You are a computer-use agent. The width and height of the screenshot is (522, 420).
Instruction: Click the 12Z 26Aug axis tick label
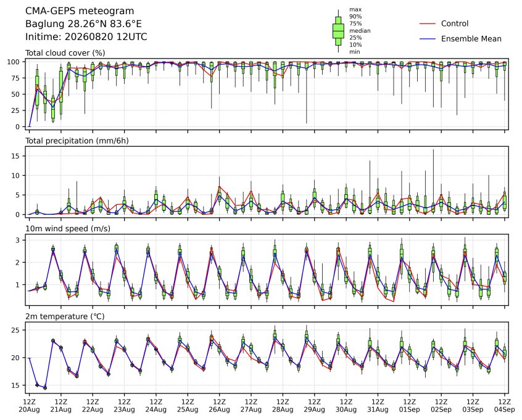pos(220,406)
